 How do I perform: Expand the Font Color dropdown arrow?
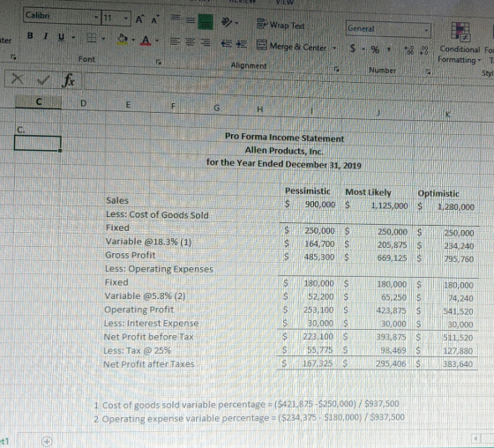[x=157, y=41]
